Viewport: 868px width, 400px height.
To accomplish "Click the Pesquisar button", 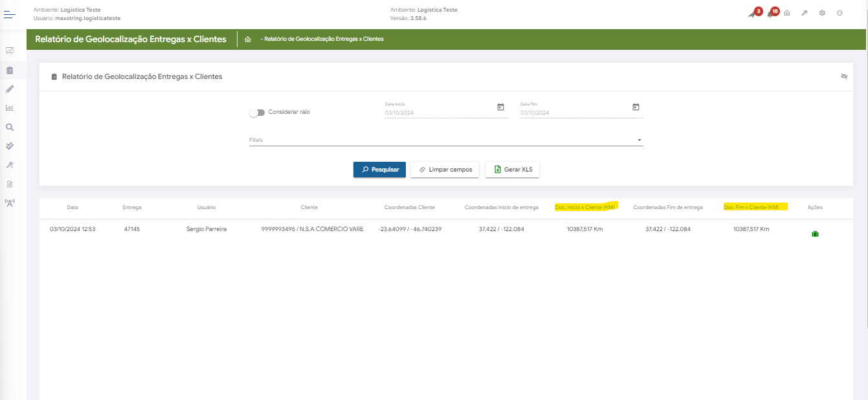I will [379, 170].
